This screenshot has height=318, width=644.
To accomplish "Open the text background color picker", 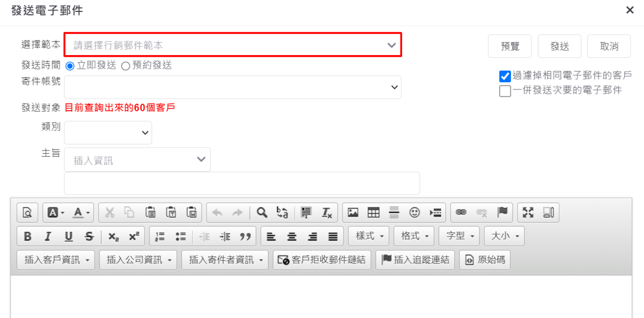I will pyautogui.click(x=56, y=213).
